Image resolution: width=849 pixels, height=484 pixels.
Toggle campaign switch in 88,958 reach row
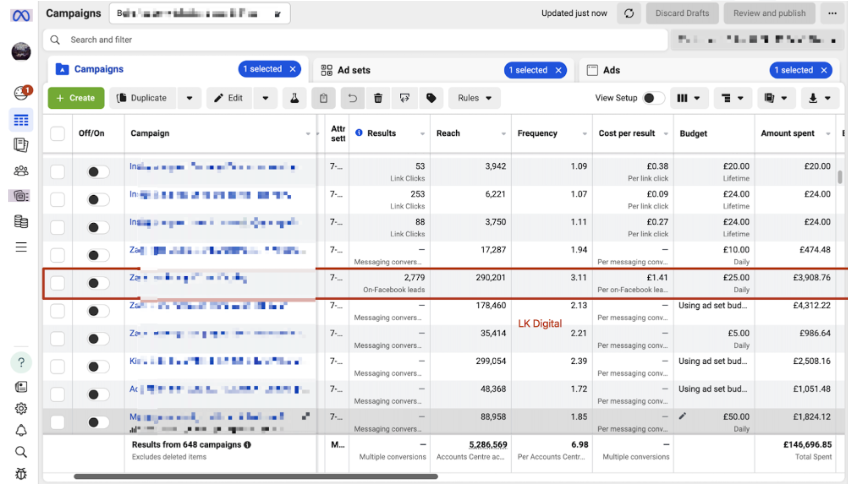pos(98,422)
